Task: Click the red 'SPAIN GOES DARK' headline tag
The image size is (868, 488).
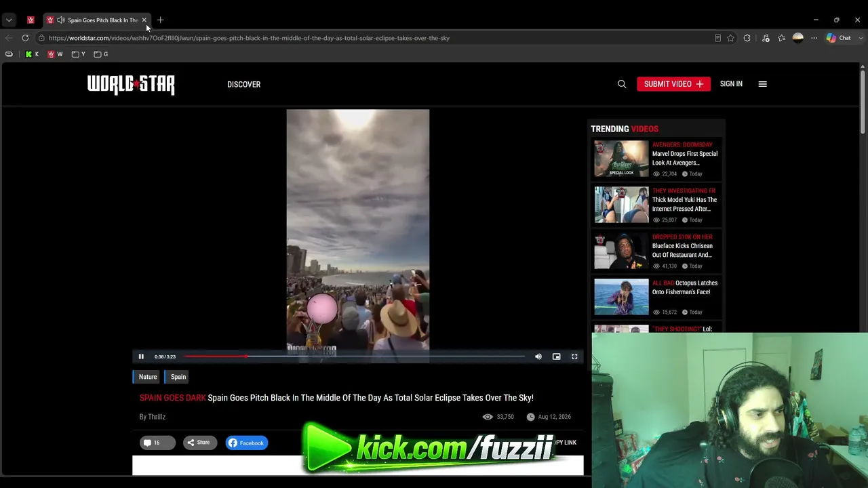Action: point(172,398)
